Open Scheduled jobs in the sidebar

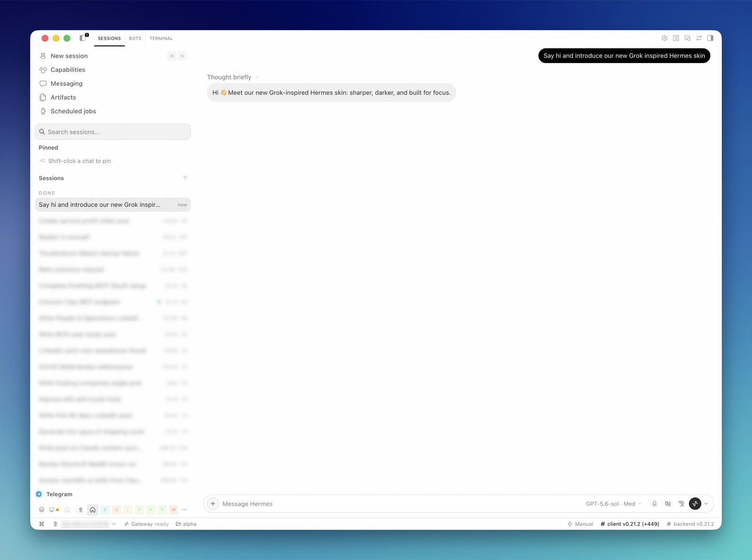coord(113,111)
